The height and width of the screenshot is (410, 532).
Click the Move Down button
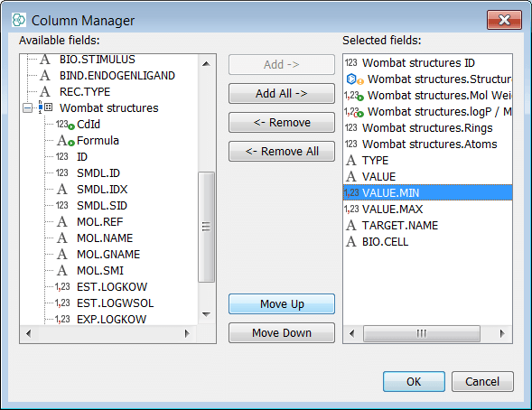point(282,332)
